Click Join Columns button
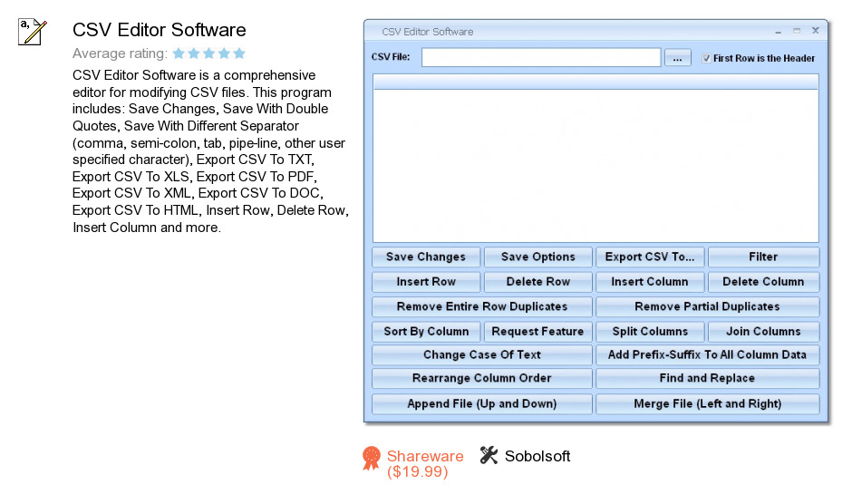The width and height of the screenshot is (852, 504). pos(763,332)
